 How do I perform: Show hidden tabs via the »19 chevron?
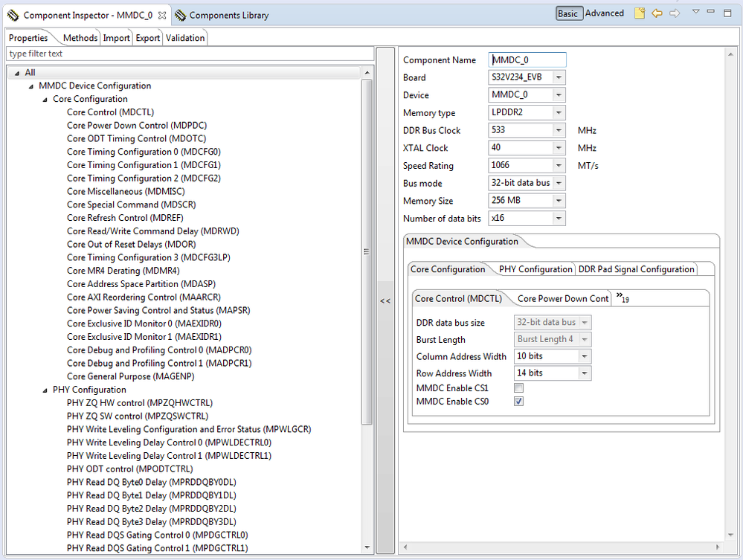pos(623,298)
